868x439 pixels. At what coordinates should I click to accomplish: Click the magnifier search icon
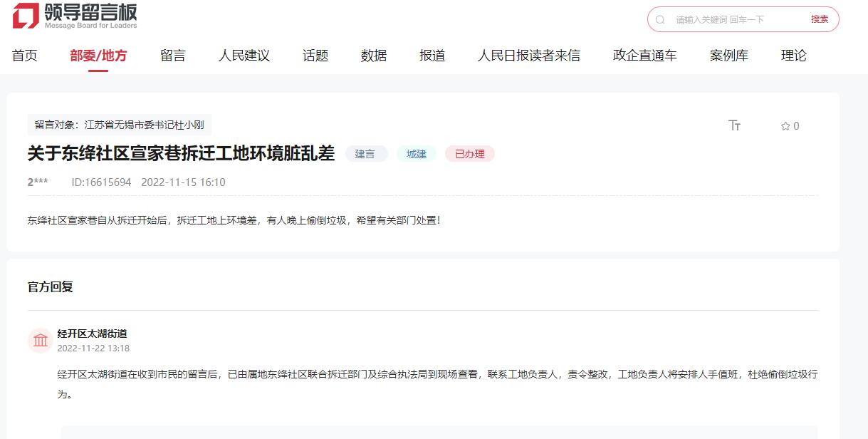coord(659,19)
